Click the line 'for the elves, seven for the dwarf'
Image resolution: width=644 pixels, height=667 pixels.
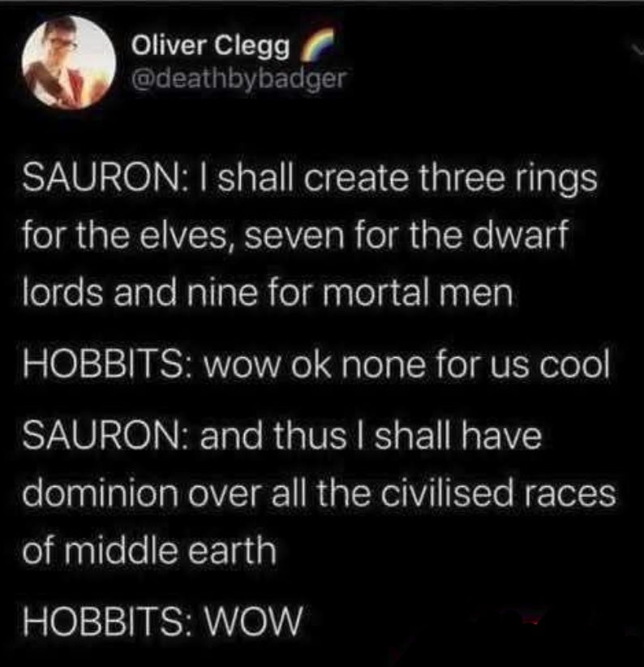click(x=295, y=235)
